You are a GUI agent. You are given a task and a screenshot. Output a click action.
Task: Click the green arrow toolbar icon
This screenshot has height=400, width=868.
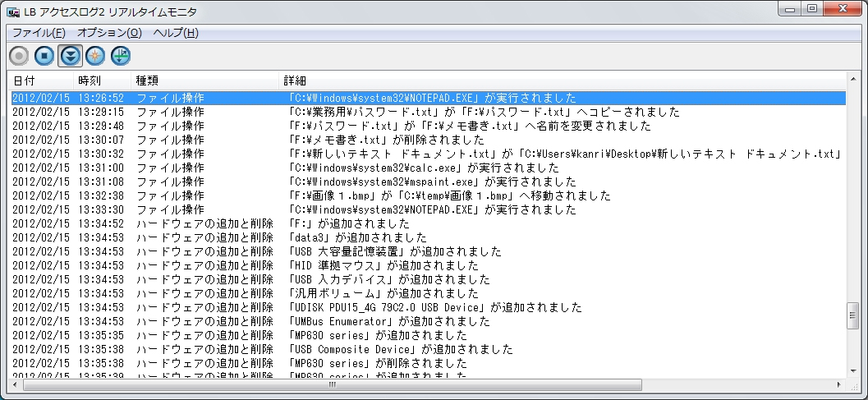pos(121,57)
